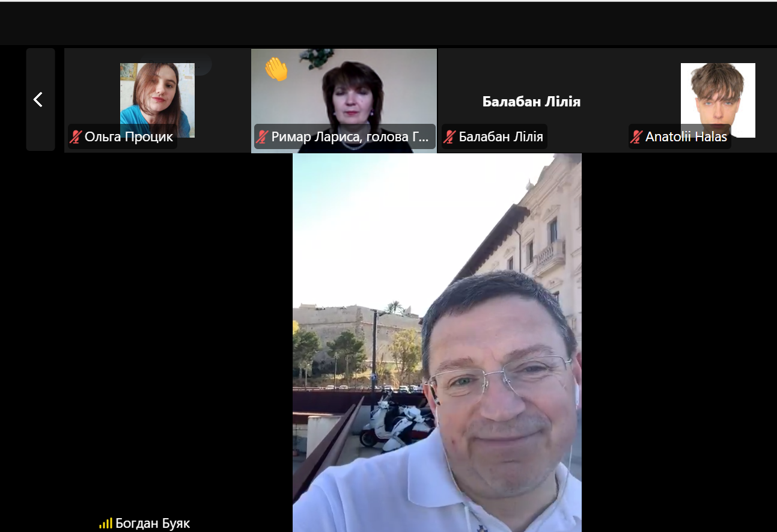Click the muted microphone icon for Anatolii Halas

[x=636, y=137]
